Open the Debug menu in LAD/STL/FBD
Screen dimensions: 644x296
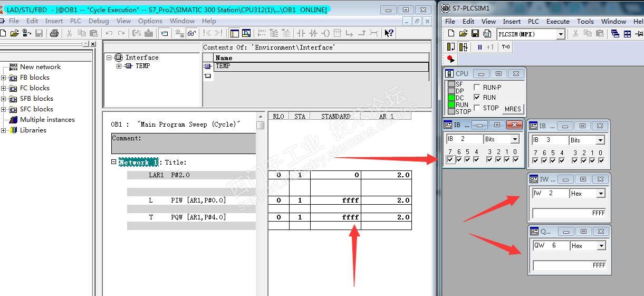[99, 21]
